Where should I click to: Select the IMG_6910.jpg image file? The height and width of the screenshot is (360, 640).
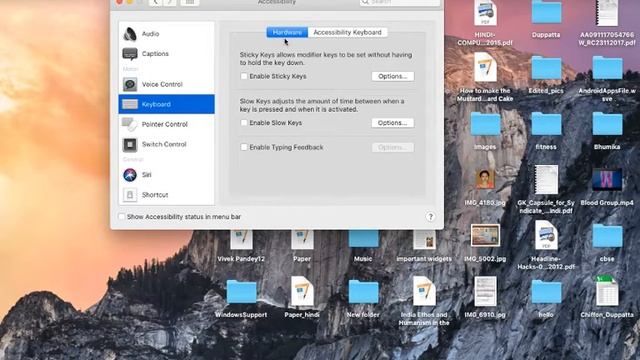[x=485, y=291]
